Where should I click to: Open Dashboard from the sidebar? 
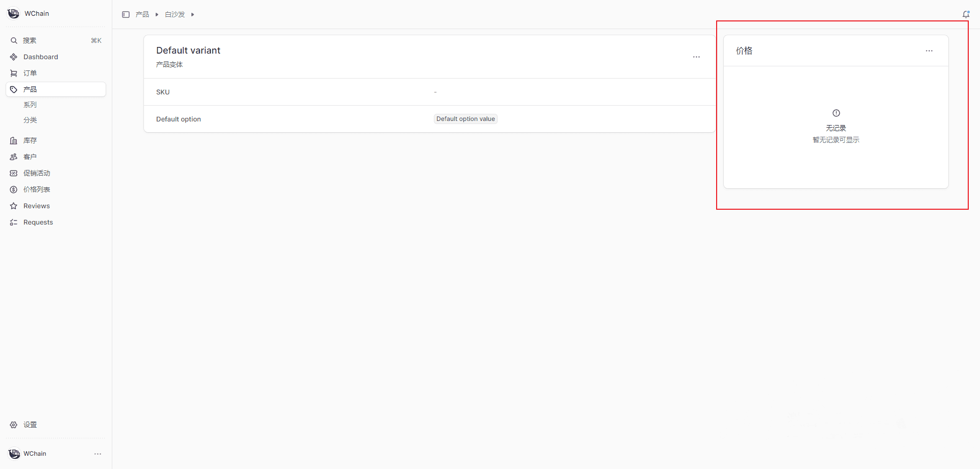40,57
